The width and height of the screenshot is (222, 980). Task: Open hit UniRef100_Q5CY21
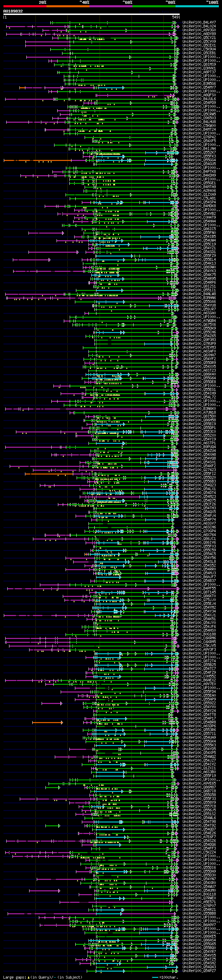(x=199, y=38)
